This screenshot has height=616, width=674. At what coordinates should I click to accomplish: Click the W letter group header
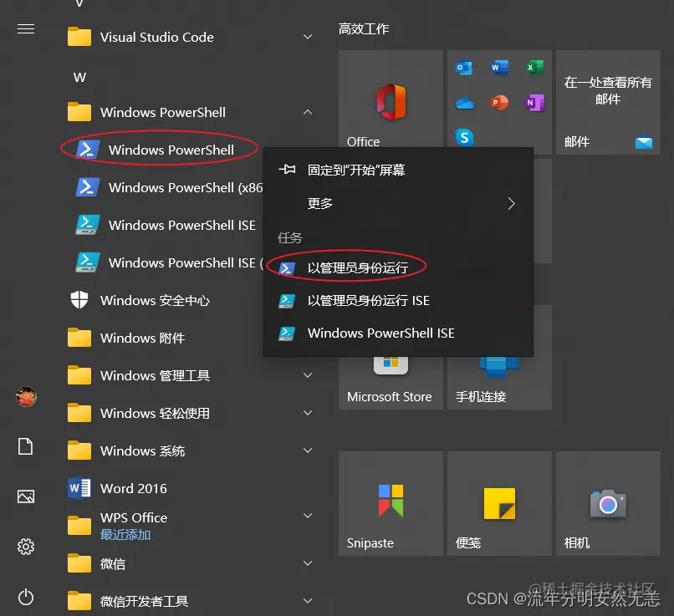[79, 78]
